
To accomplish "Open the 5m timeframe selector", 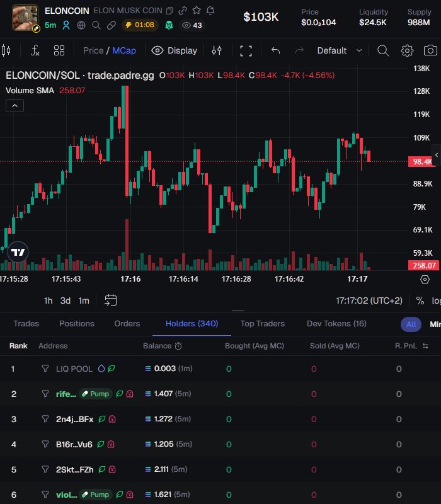I will [x=50, y=25].
